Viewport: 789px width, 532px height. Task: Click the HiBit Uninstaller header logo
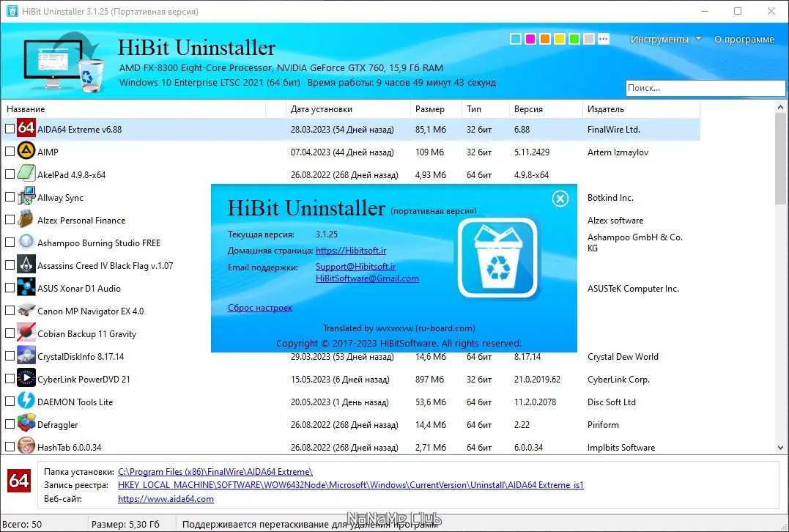click(64, 62)
